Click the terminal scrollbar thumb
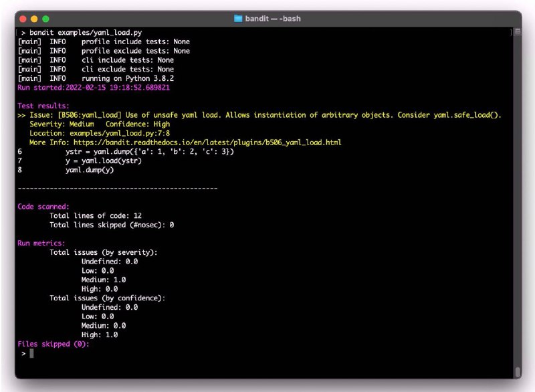Screen dimensions: 535x392 [x=518, y=371]
